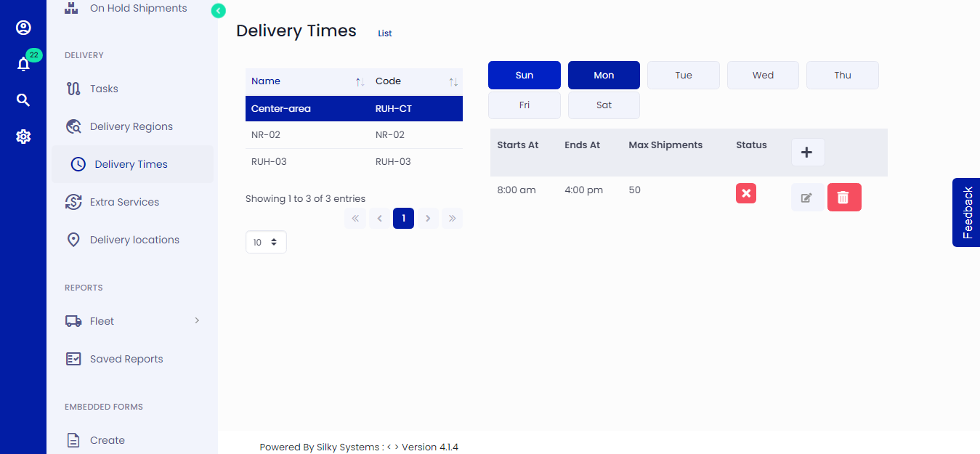Disable the Sun delivery day

pos(524,75)
